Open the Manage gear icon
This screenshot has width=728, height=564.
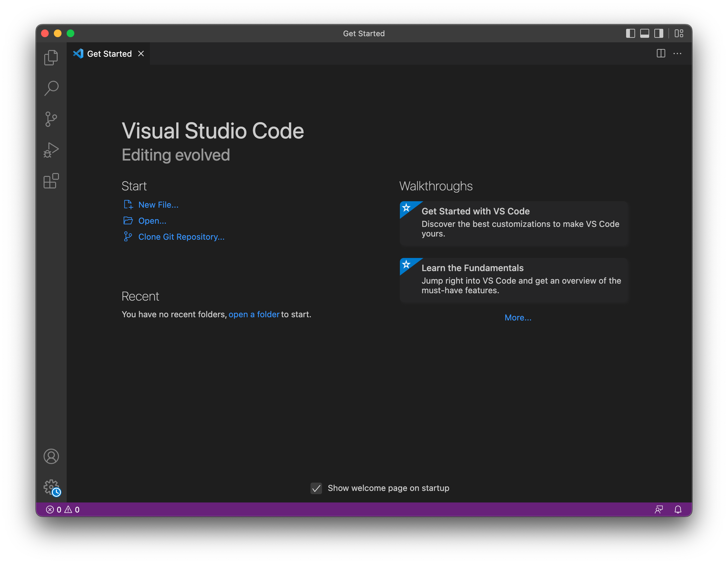tap(51, 487)
